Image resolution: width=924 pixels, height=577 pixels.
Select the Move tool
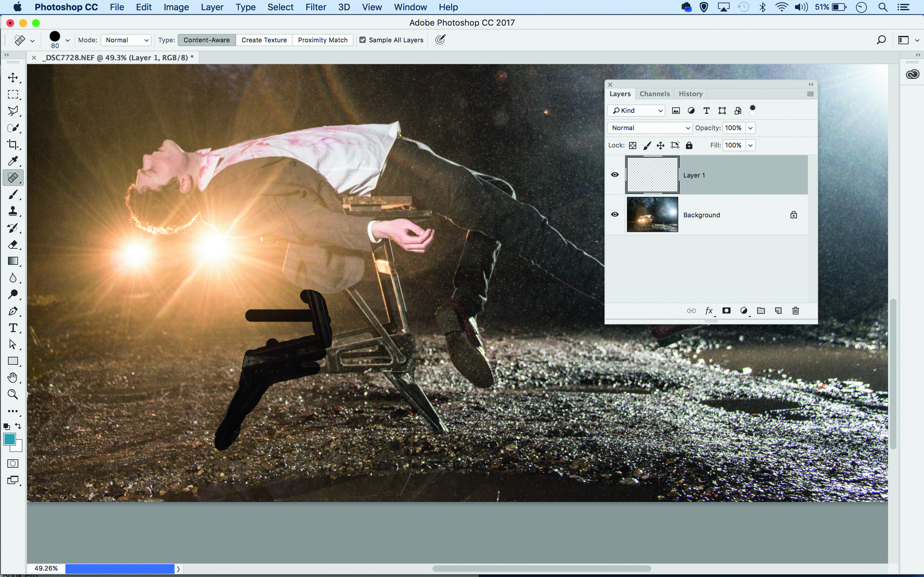coord(13,78)
